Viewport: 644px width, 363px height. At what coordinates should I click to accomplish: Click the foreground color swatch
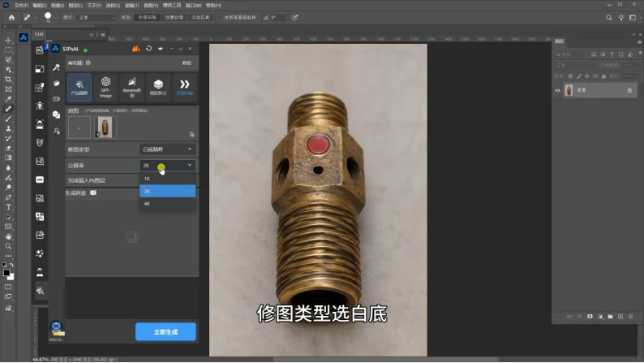pos(6,273)
